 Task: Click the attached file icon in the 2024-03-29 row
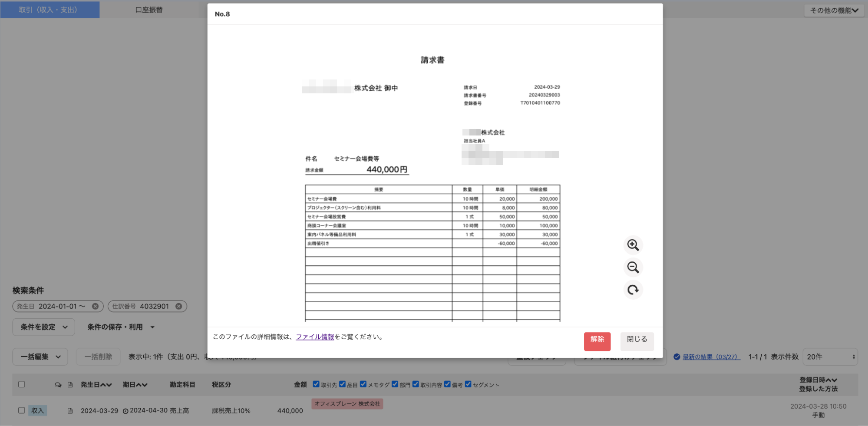[x=70, y=411]
